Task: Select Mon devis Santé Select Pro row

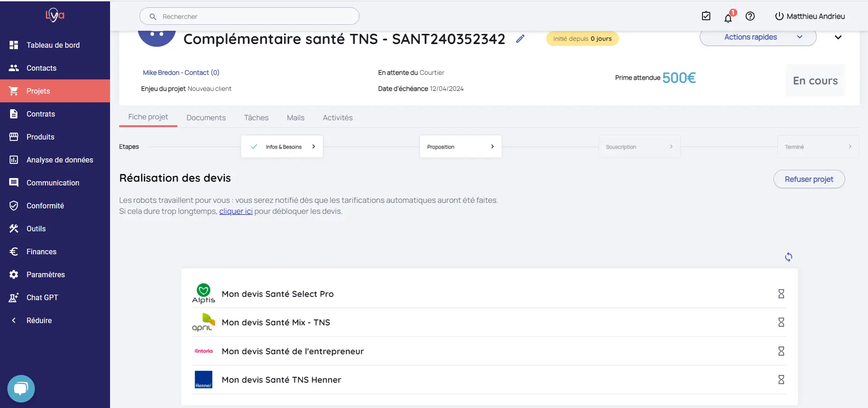Action: (489, 294)
